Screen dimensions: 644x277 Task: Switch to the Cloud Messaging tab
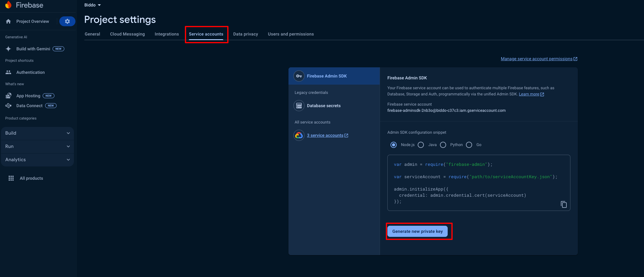pyautogui.click(x=127, y=34)
